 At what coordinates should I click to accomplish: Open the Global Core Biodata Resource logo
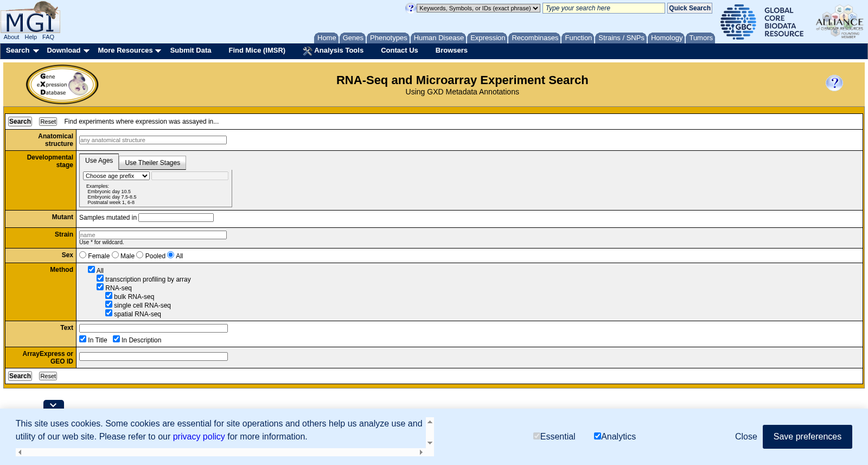click(762, 22)
